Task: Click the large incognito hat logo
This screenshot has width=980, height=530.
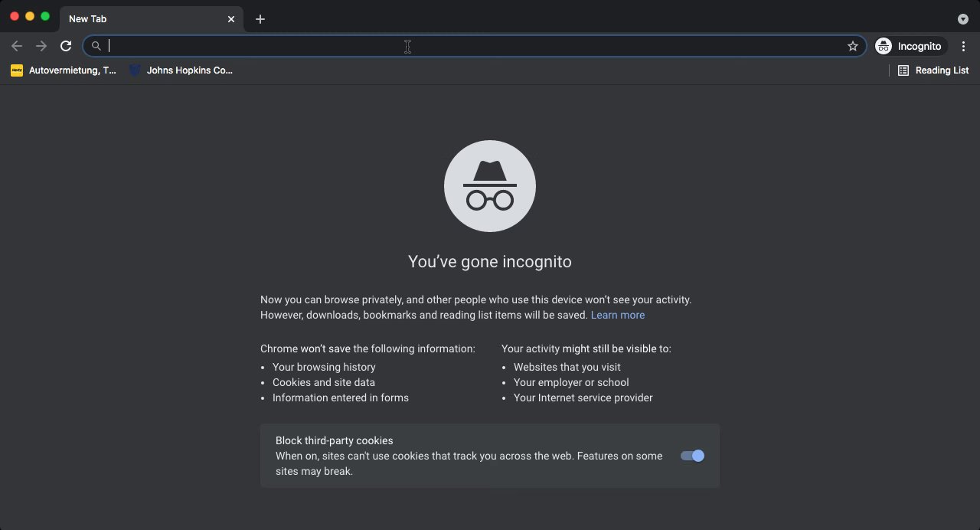Action: click(x=490, y=186)
